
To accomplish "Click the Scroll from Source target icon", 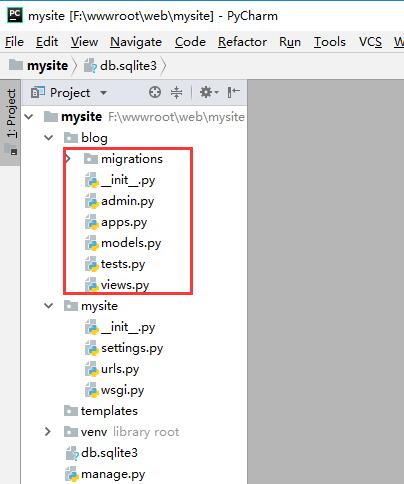I will 155,92.
